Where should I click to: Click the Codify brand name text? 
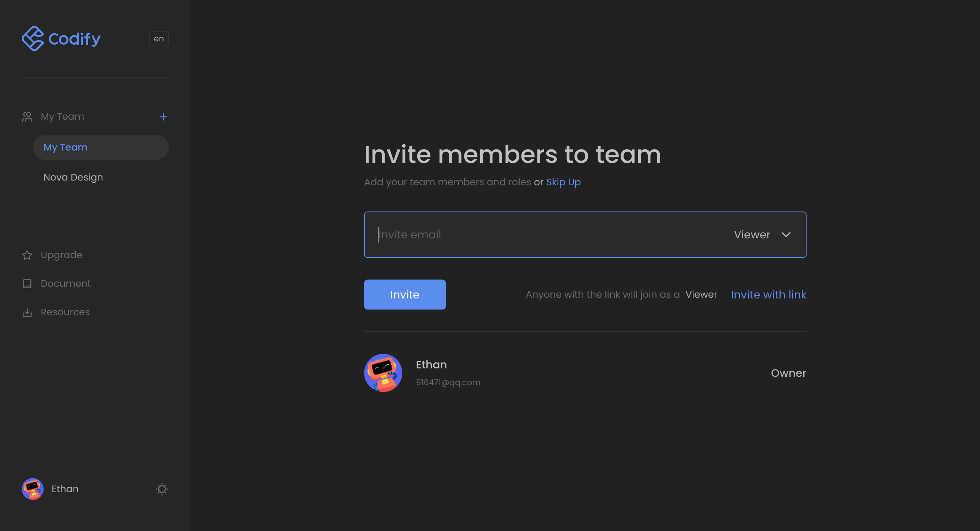coord(75,39)
